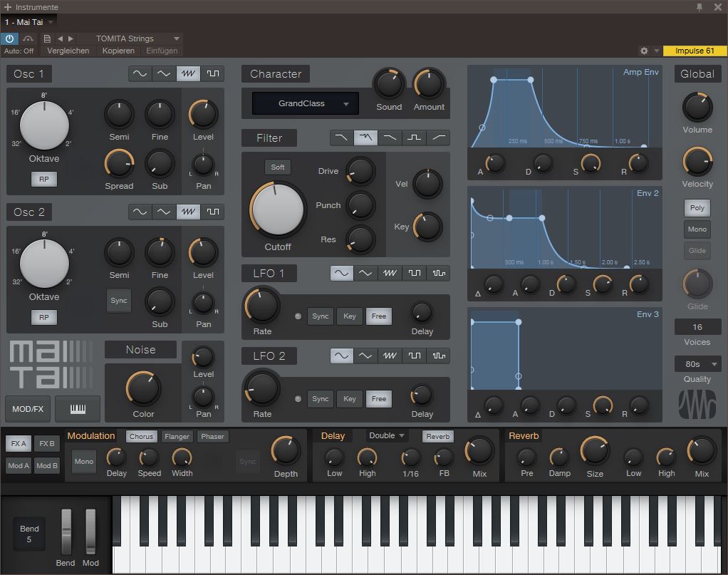728x575 pixels.
Task: Open Delay mode Double dropdown
Action: pos(386,435)
